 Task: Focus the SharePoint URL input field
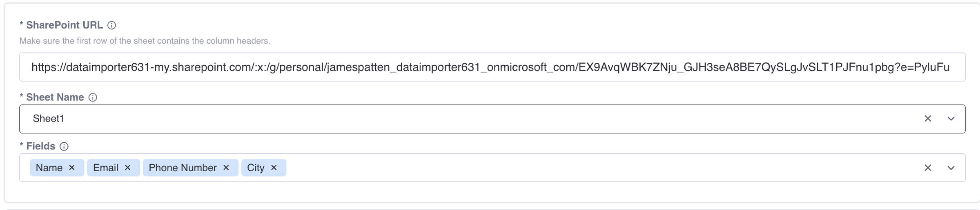492,67
